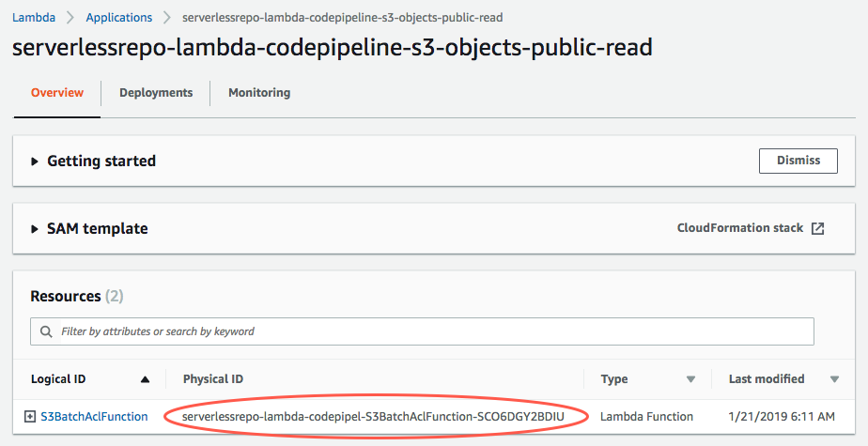This screenshot has height=446, width=868.
Task: Dismiss the Getting started panel
Action: click(x=798, y=161)
